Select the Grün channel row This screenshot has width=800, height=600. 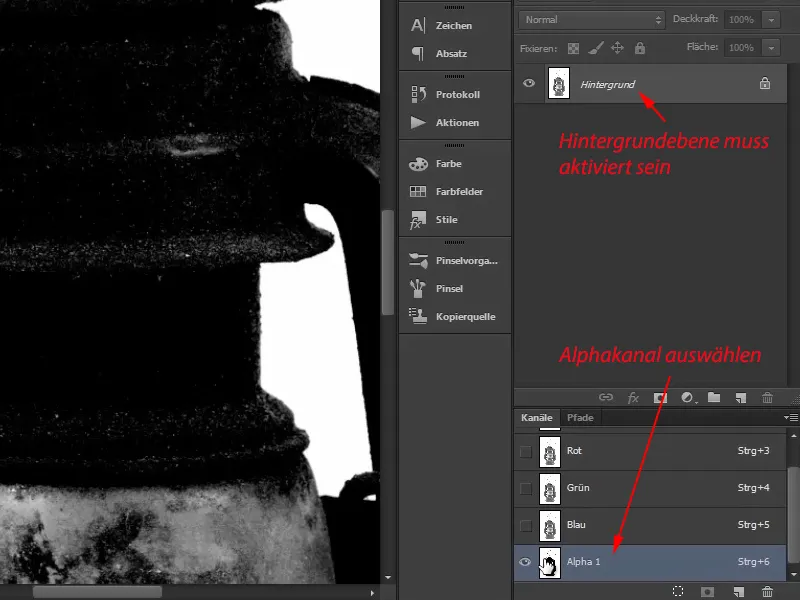tap(650, 489)
